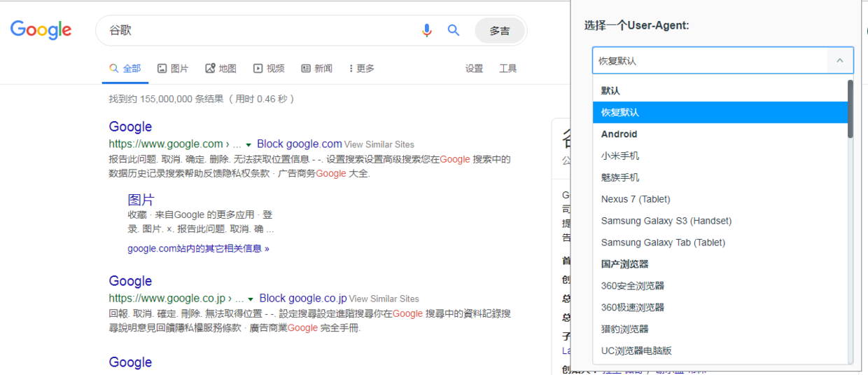
Task: Click the 默认 group header
Action: coord(610,90)
